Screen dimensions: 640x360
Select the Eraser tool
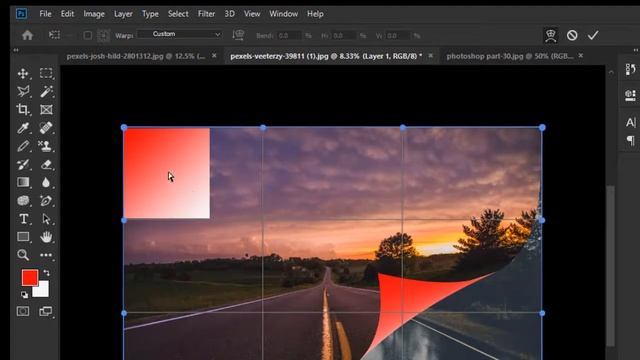pos(46,164)
